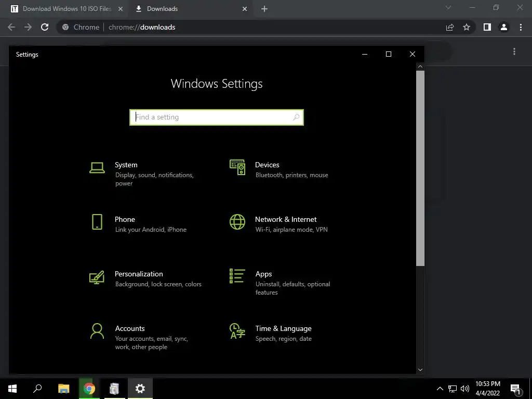Click the Settings scrollbar up arrow
The image size is (532, 399).
pyautogui.click(x=420, y=66)
